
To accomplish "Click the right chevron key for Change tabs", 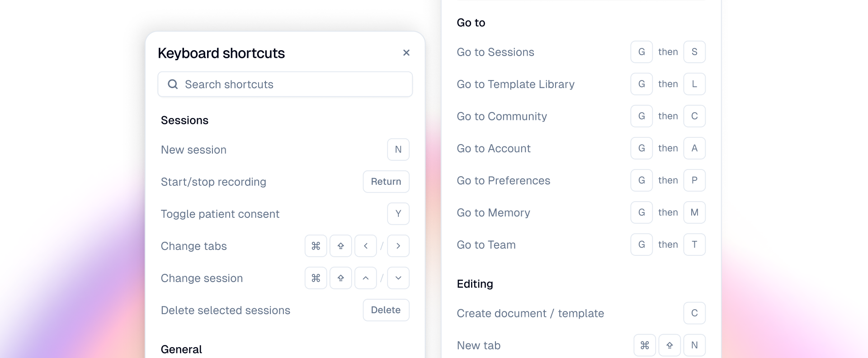I will click(x=398, y=246).
